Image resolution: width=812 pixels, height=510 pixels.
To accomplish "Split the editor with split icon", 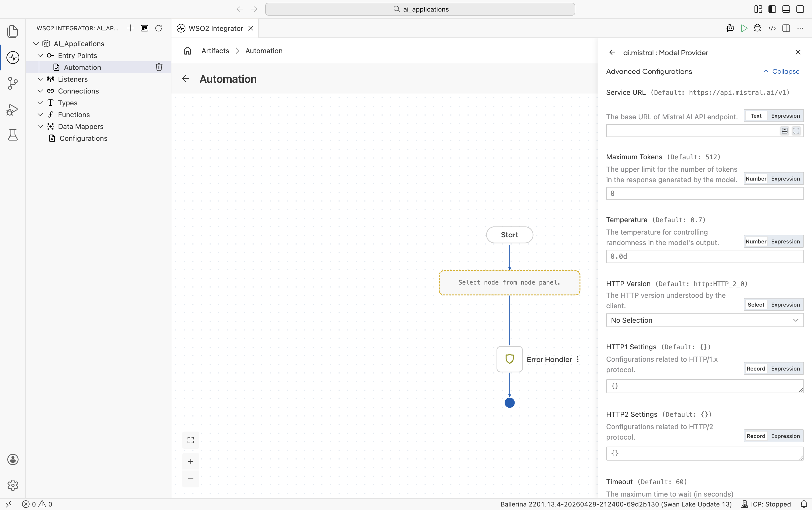I will coord(786,28).
